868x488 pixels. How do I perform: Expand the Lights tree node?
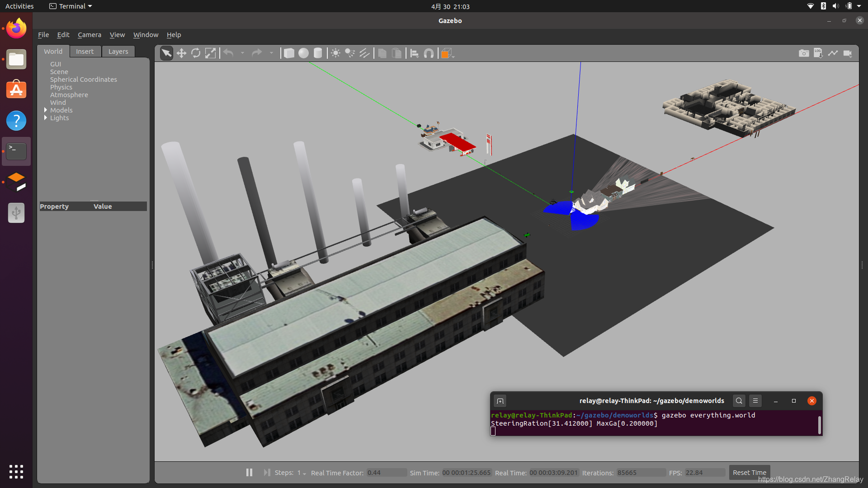pyautogui.click(x=46, y=117)
